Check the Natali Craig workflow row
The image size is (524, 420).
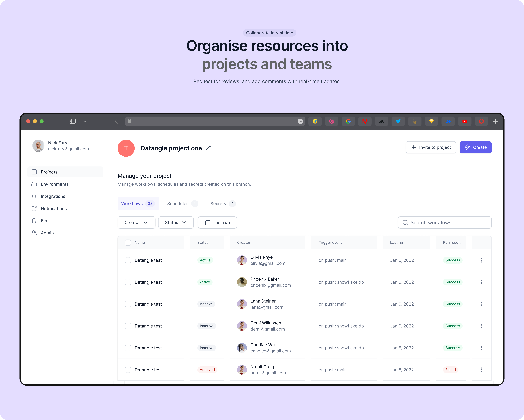(128, 370)
